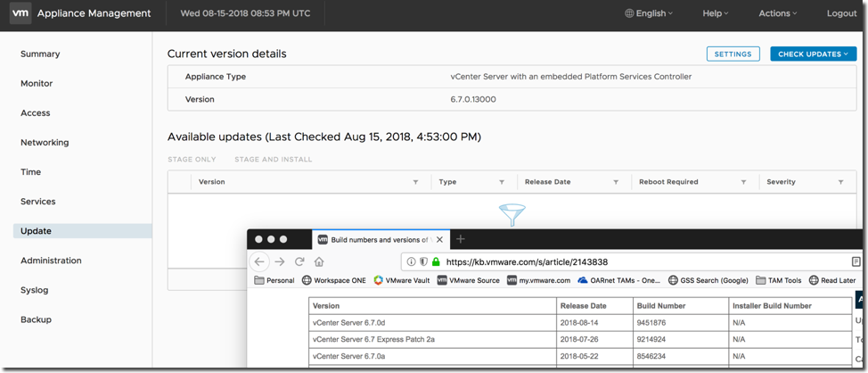Expand the Help menu
868x373 pixels.
(x=716, y=13)
